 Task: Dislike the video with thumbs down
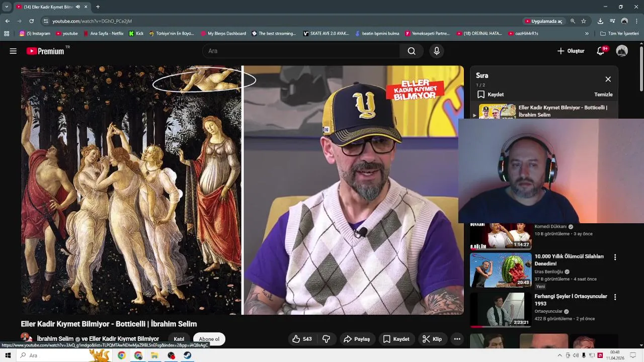326,339
